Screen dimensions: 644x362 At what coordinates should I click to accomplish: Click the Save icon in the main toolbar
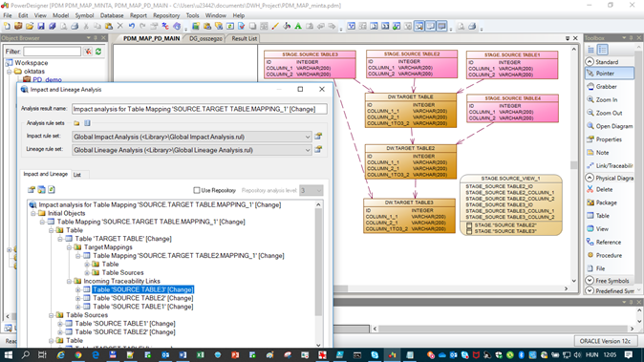coord(41,27)
